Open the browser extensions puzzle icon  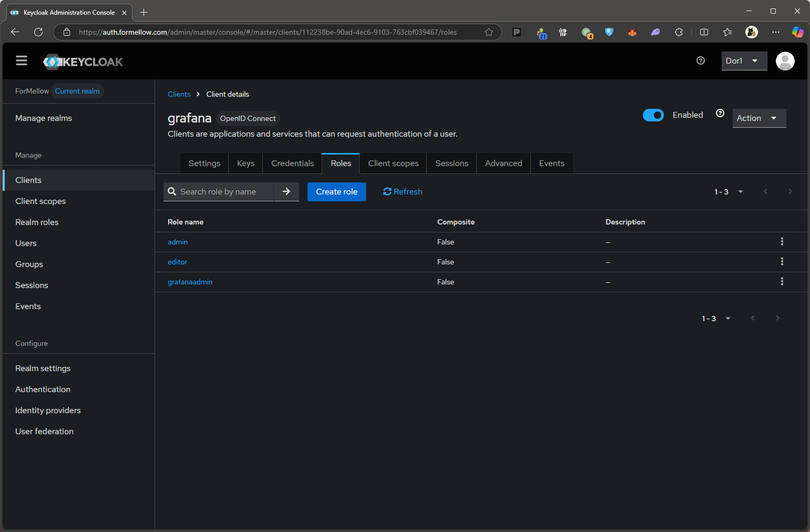(x=679, y=32)
